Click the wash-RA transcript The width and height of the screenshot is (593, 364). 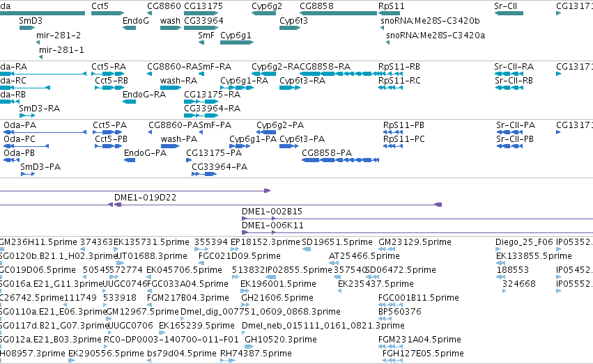[171, 88]
